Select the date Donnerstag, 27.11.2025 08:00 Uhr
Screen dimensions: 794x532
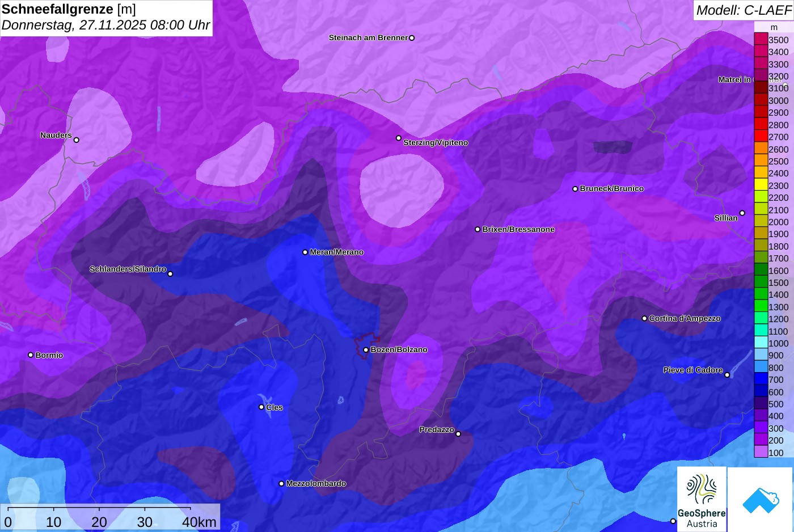[x=105, y=26]
